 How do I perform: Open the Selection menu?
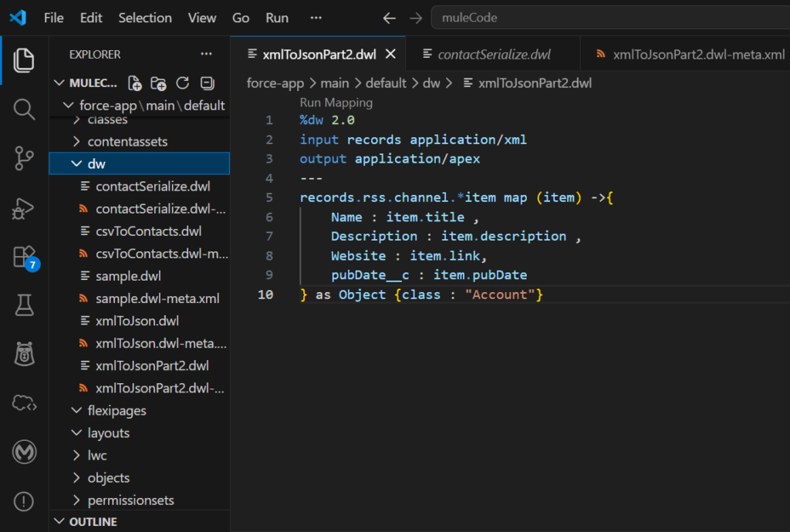145,18
